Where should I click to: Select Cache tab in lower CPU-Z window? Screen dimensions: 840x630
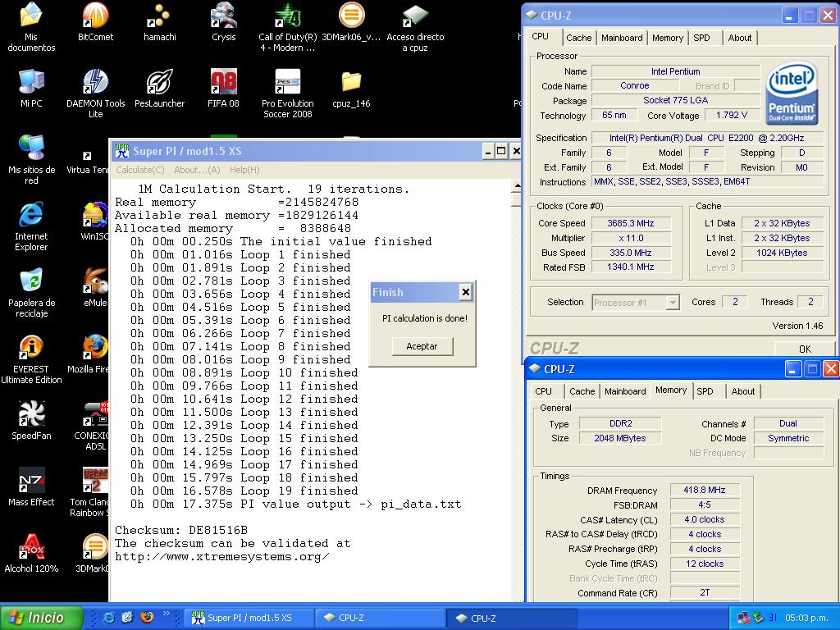582,391
